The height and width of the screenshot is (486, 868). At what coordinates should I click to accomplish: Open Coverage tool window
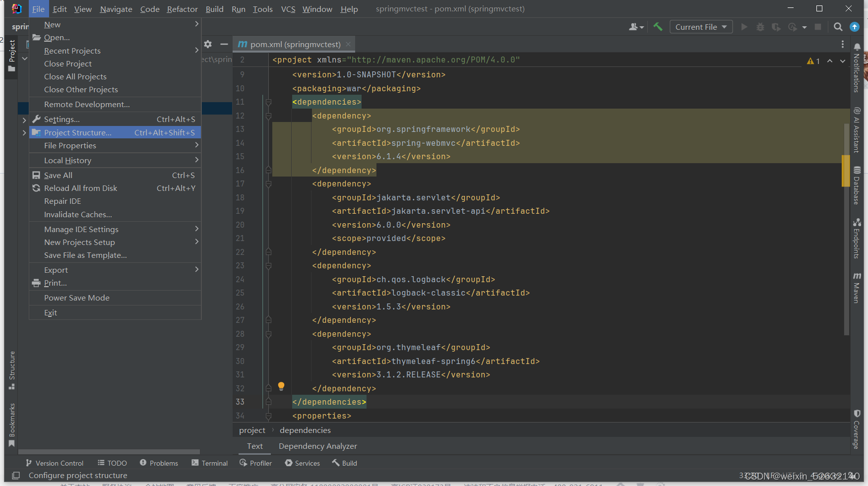(x=857, y=429)
